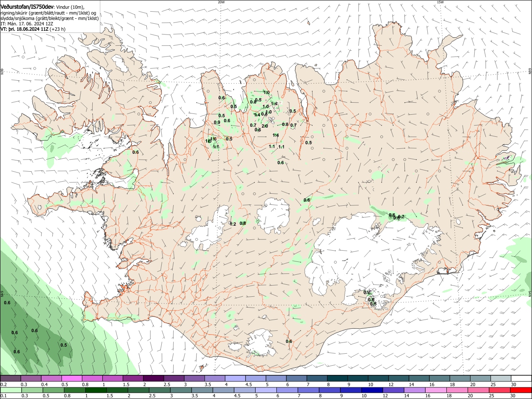The image size is (532, 399).
Task: Click the '0.5' value in the offshore rain band
Action: click(x=64, y=345)
